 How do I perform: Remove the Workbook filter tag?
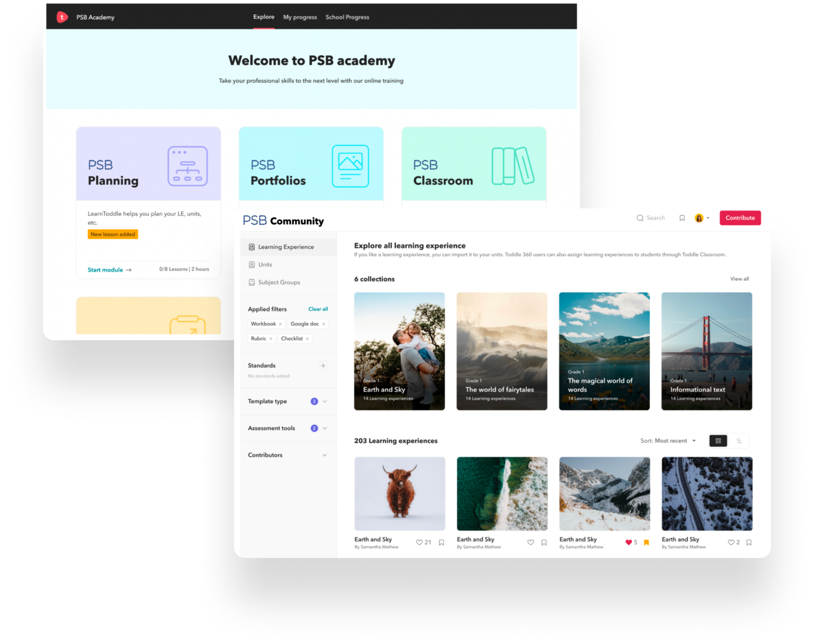coord(280,324)
